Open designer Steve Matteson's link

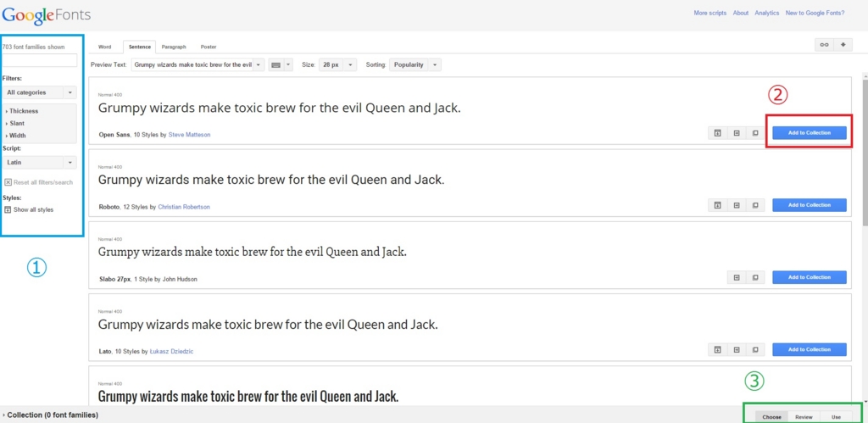pos(189,135)
